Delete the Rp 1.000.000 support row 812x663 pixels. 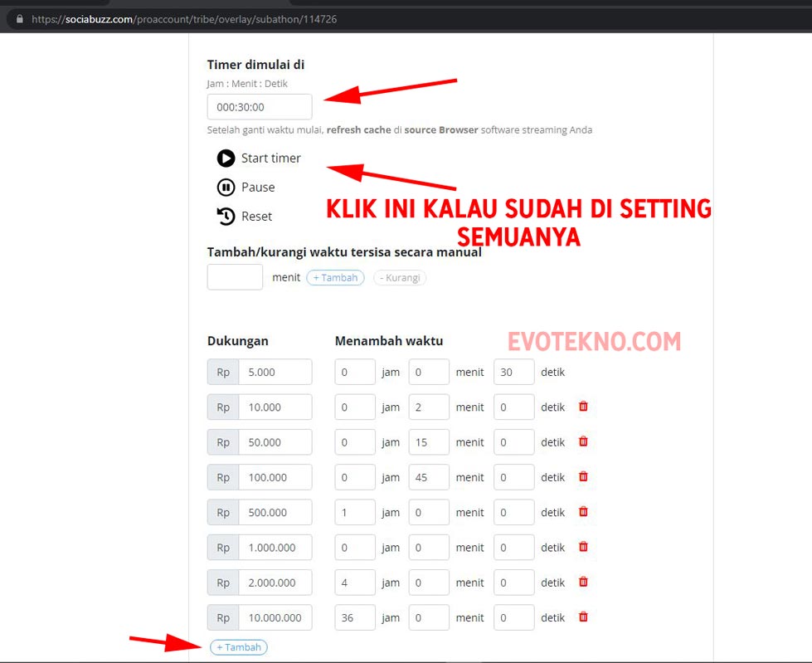click(583, 547)
